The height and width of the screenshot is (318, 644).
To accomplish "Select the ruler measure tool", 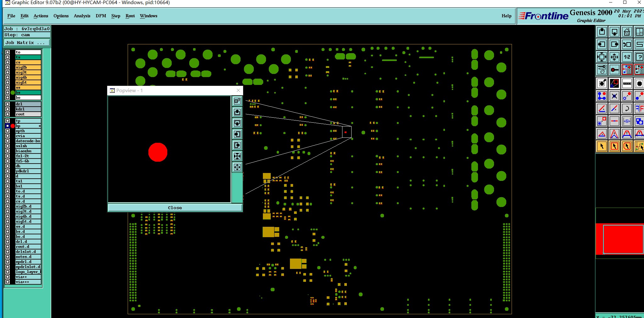I will 627,83.
